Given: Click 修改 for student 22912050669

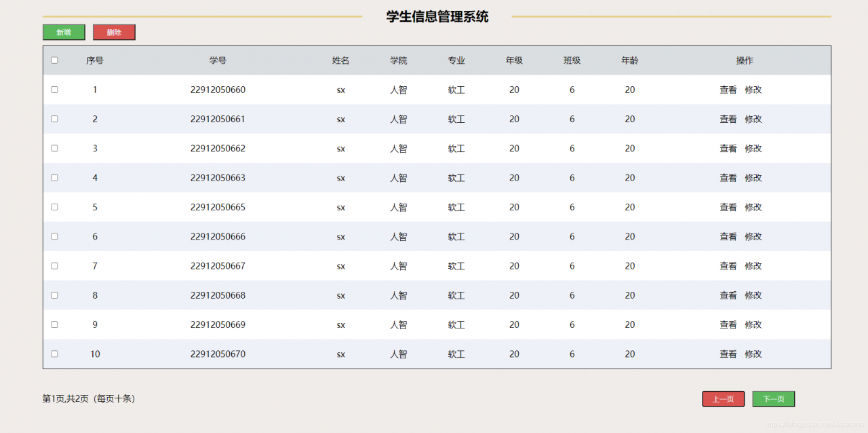Looking at the screenshot, I should [753, 324].
